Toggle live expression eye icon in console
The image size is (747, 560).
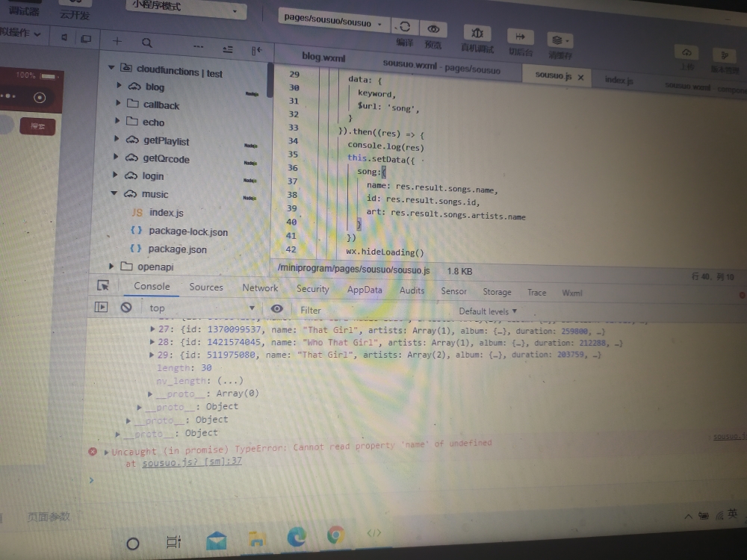click(x=277, y=308)
